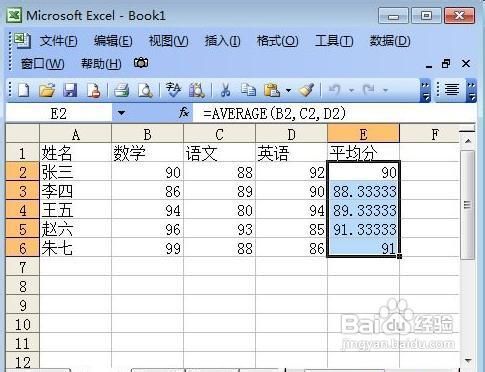Click cell containing 平均分

click(364, 153)
